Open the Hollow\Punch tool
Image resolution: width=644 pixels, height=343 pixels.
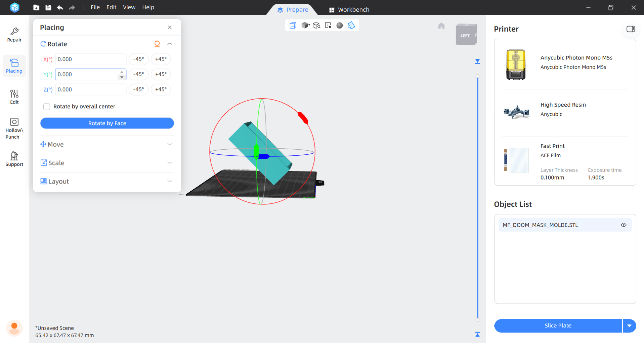[14, 128]
